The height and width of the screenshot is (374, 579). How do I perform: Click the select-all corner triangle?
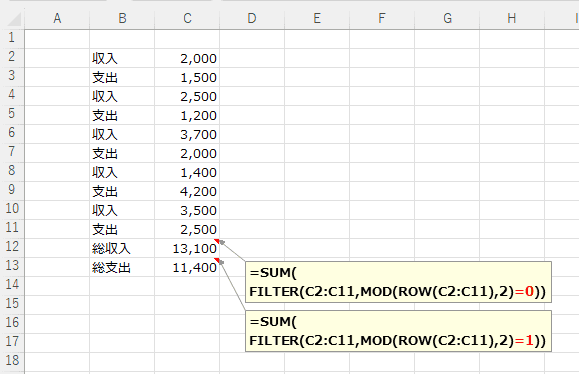pos(14,19)
